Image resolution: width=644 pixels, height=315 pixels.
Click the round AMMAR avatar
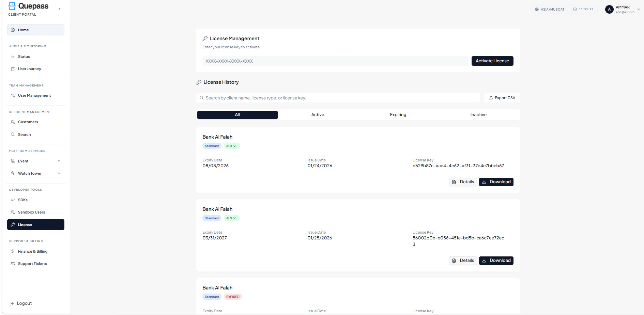(x=609, y=10)
